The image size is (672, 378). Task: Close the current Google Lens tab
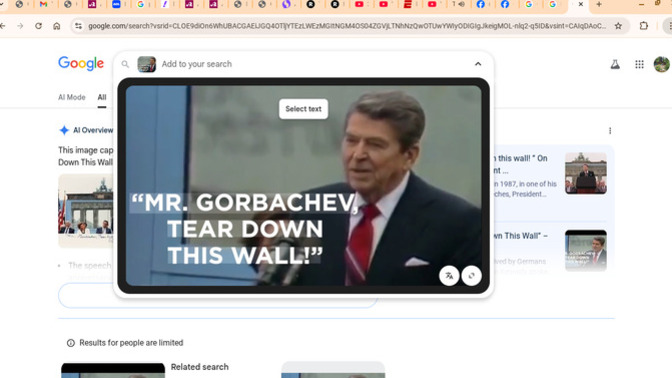click(581, 4)
